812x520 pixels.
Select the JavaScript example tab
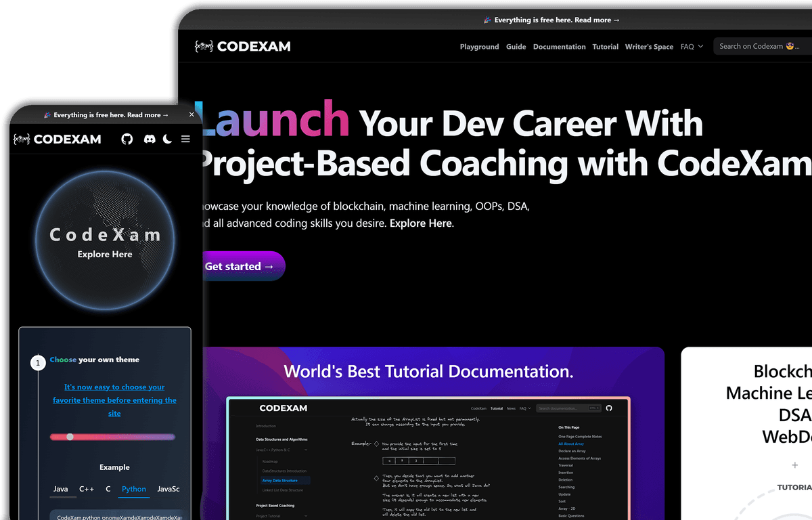tap(168, 489)
